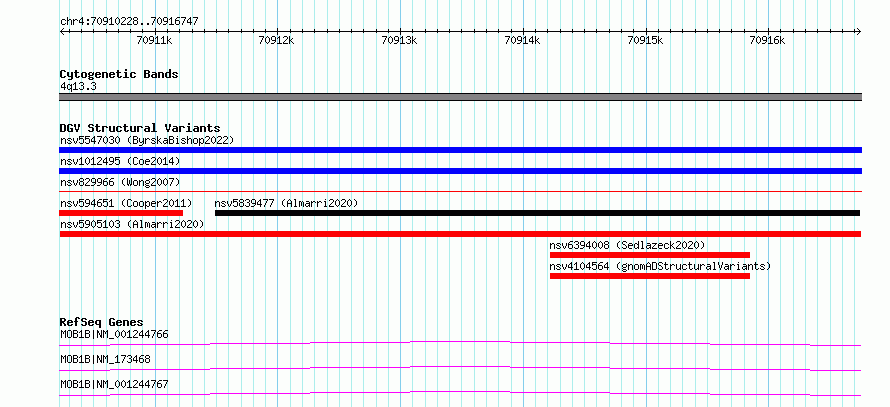Open the nsv5839477 (Almarri2020) label

click(286, 203)
